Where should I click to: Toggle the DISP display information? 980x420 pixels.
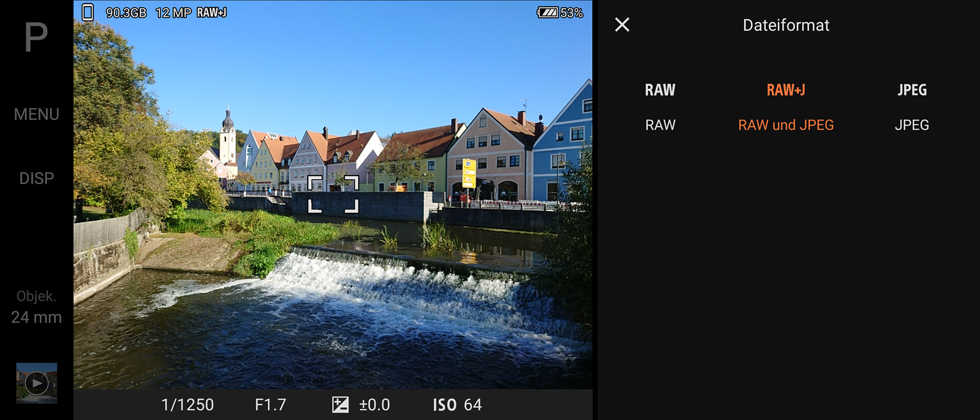36,178
